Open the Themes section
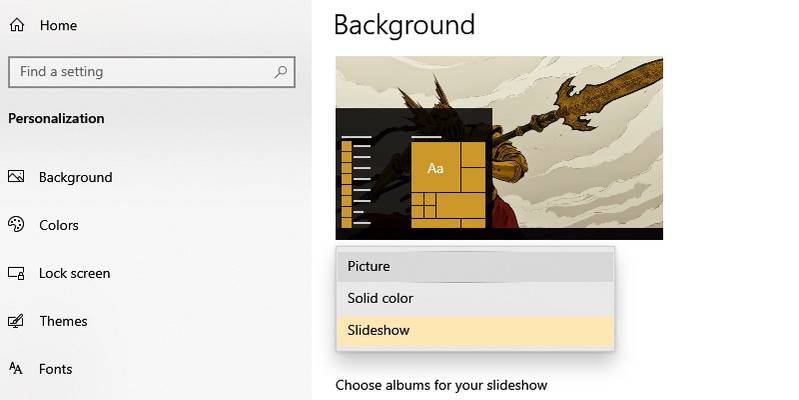799x400 pixels. [63, 321]
